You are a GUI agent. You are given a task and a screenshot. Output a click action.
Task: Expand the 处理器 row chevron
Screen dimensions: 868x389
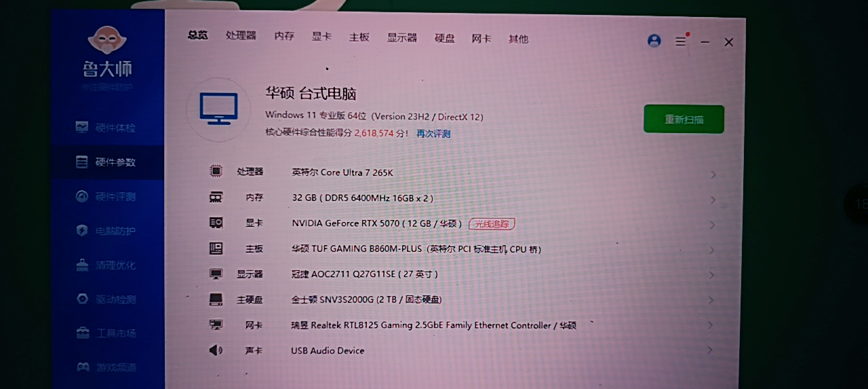713,174
